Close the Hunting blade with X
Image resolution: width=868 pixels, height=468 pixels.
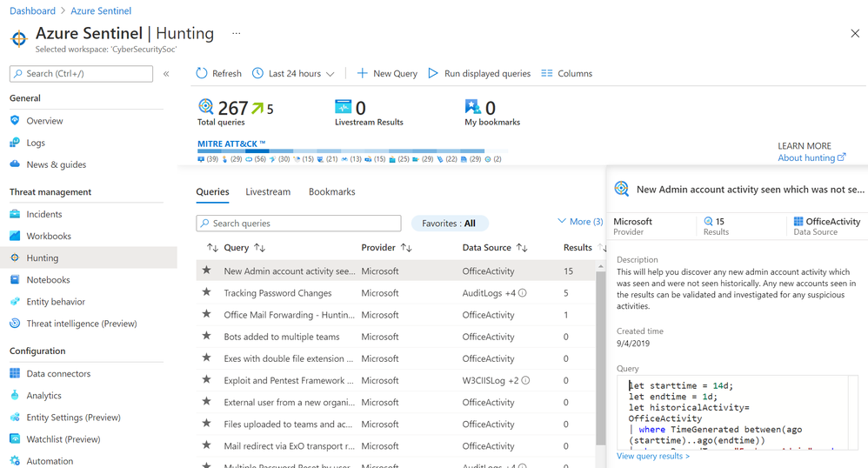tap(855, 33)
